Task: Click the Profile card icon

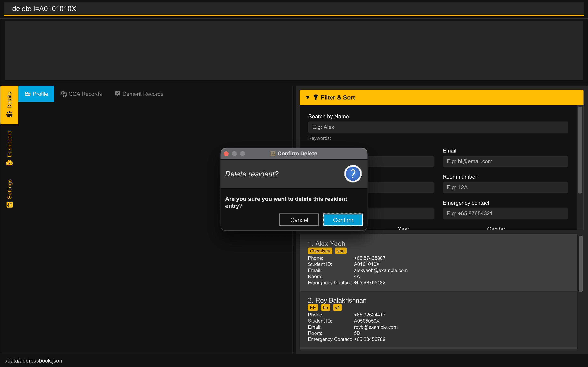Action: (x=28, y=94)
